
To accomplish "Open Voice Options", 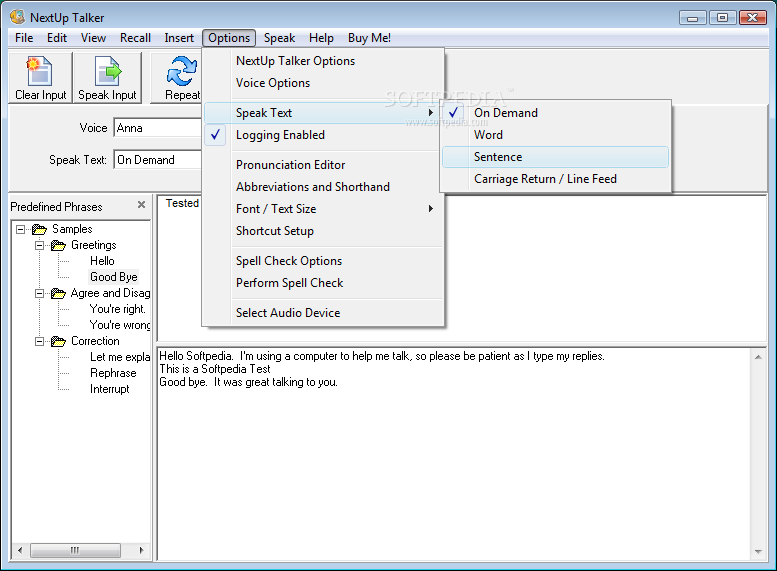I will pos(324,83).
